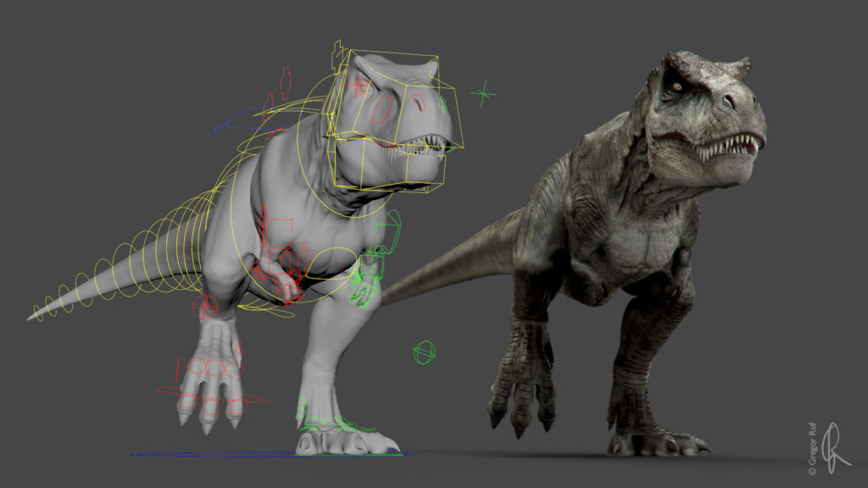Select the green curve control on the planted foot

click(336, 422)
